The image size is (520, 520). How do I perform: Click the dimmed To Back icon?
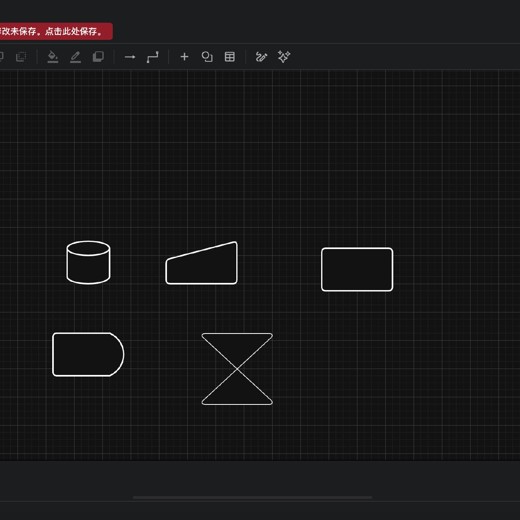point(21,57)
